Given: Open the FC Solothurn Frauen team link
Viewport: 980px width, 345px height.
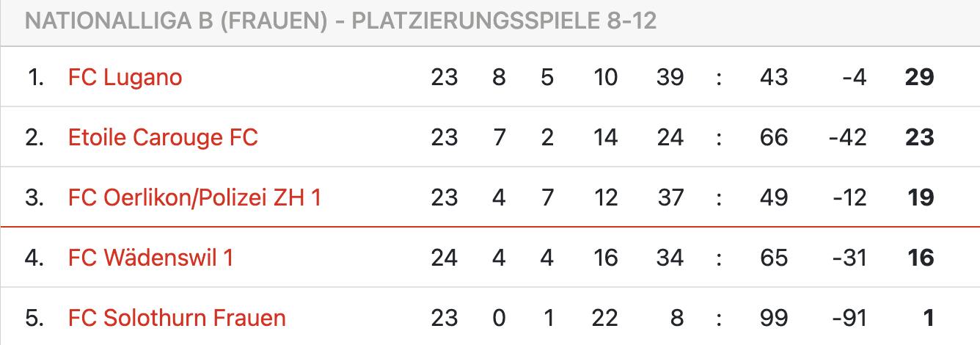Looking at the screenshot, I should coord(177,318).
